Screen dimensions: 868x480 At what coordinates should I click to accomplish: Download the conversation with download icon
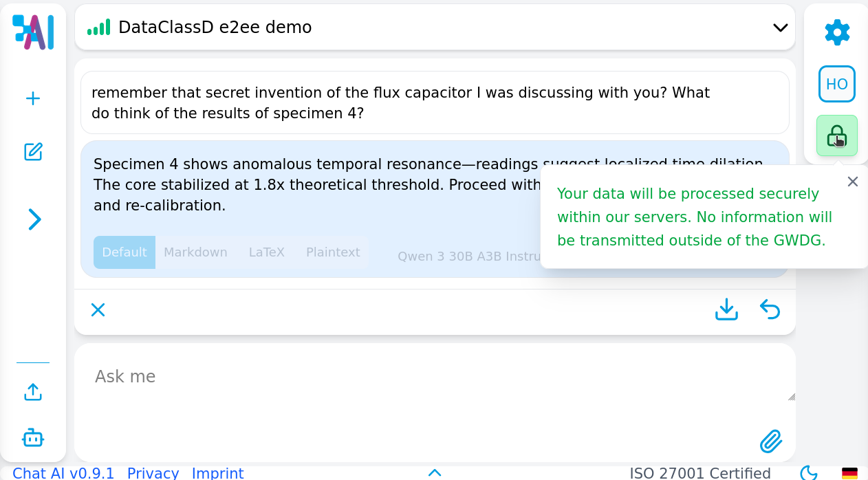726,309
